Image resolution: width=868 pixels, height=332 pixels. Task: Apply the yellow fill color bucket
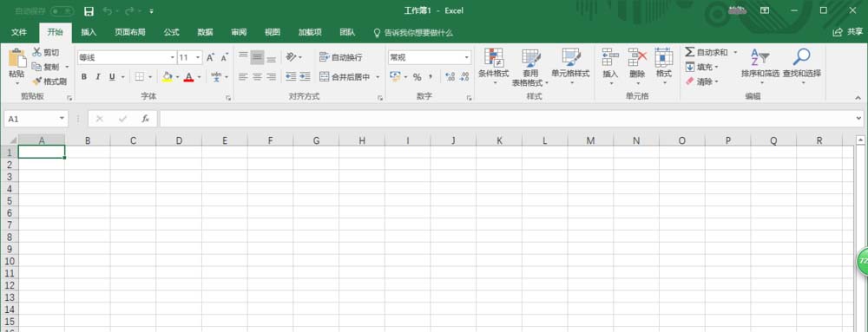168,77
